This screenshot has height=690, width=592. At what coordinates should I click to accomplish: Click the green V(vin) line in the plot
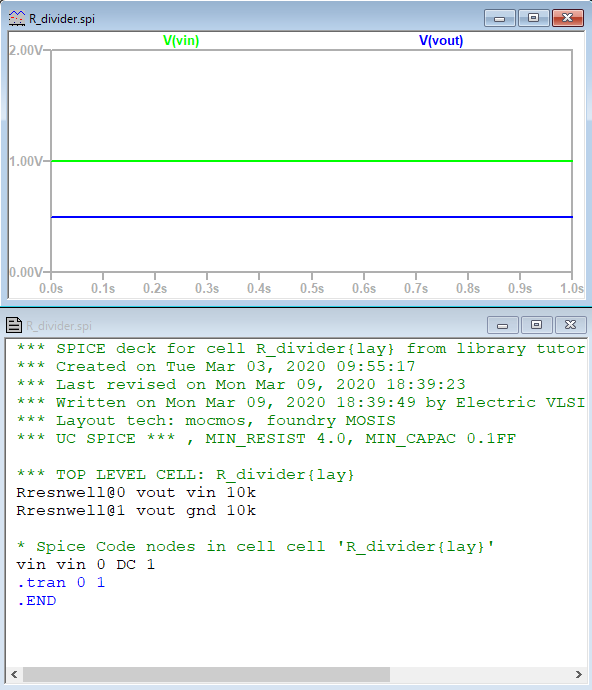tap(312, 161)
